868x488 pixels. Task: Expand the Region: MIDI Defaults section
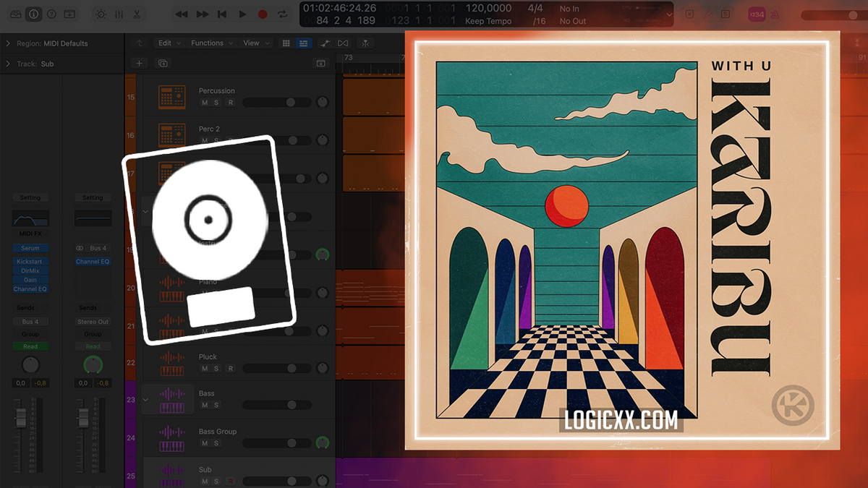click(7, 43)
